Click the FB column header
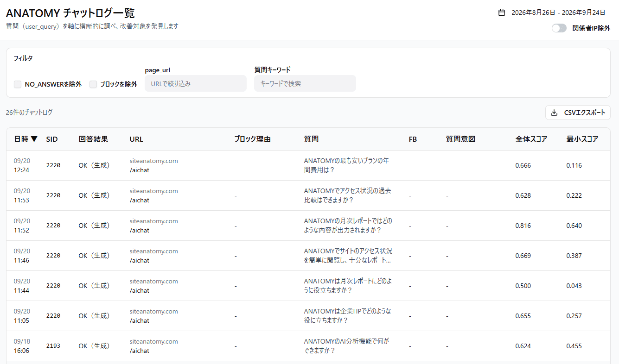Viewport: 619px width, 364px height. point(413,139)
